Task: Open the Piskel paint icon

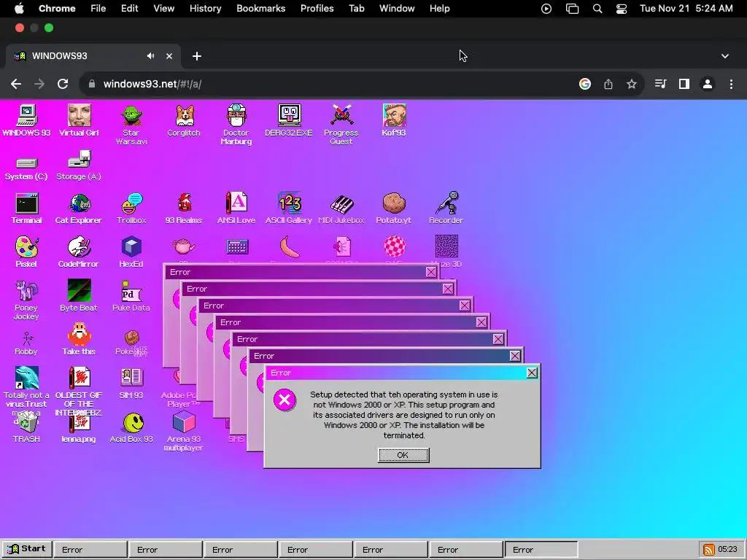Action: 26,252
